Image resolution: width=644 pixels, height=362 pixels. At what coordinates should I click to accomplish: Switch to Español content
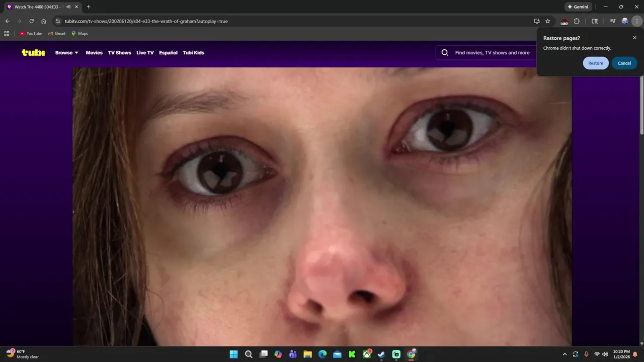point(168,53)
